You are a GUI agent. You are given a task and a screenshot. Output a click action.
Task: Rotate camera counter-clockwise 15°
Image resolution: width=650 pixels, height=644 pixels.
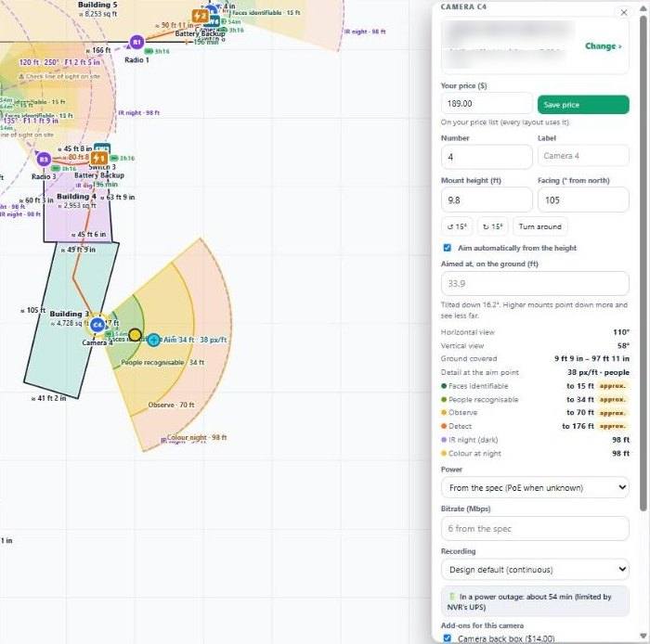[x=457, y=226]
